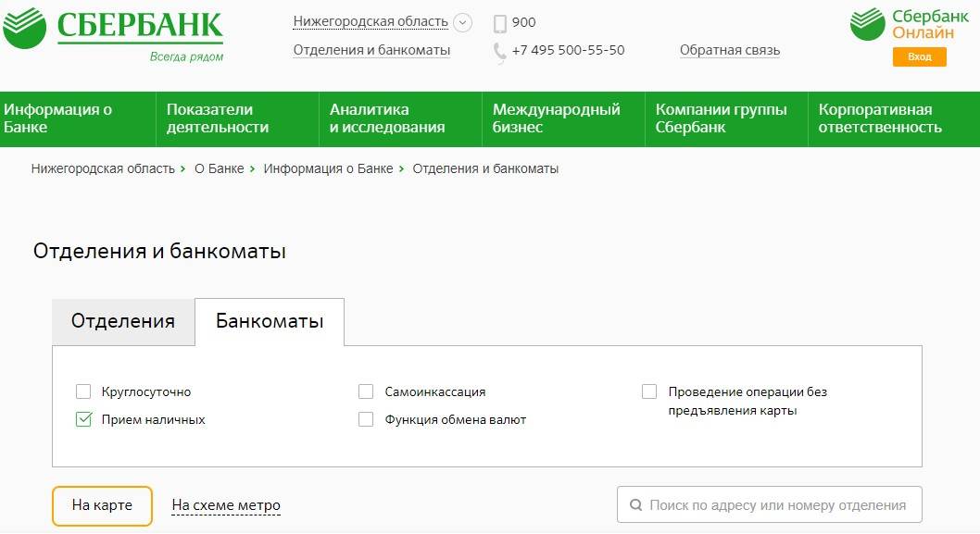Enable the Функция обмена валют checkbox
The image size is (980, 534).
click(x=366, y=419)
